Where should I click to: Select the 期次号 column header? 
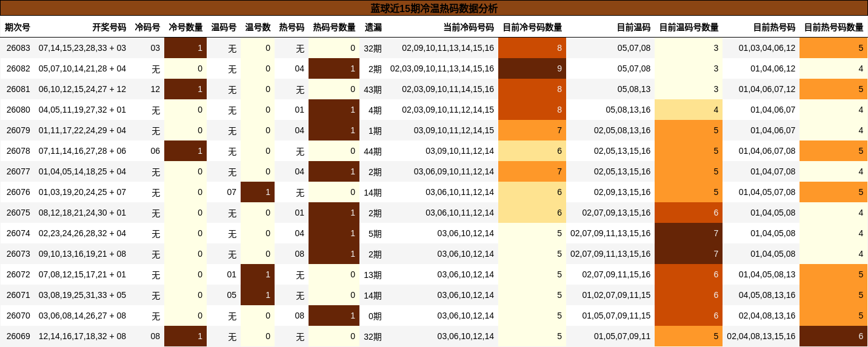click(x=18, y=27)
